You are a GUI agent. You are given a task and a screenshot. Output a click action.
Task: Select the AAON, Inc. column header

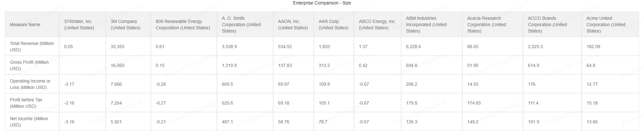(293, 25)
